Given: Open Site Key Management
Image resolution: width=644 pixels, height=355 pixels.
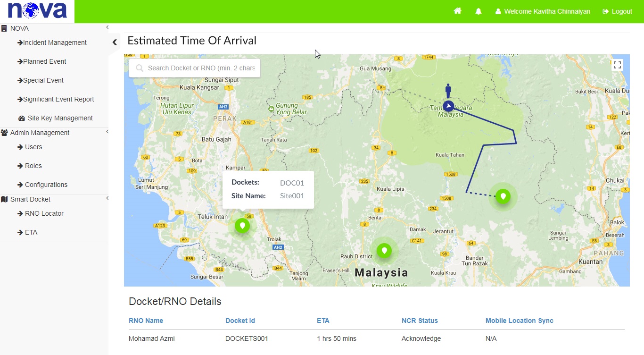Looking at the screenshot, I should coord(56,118).
